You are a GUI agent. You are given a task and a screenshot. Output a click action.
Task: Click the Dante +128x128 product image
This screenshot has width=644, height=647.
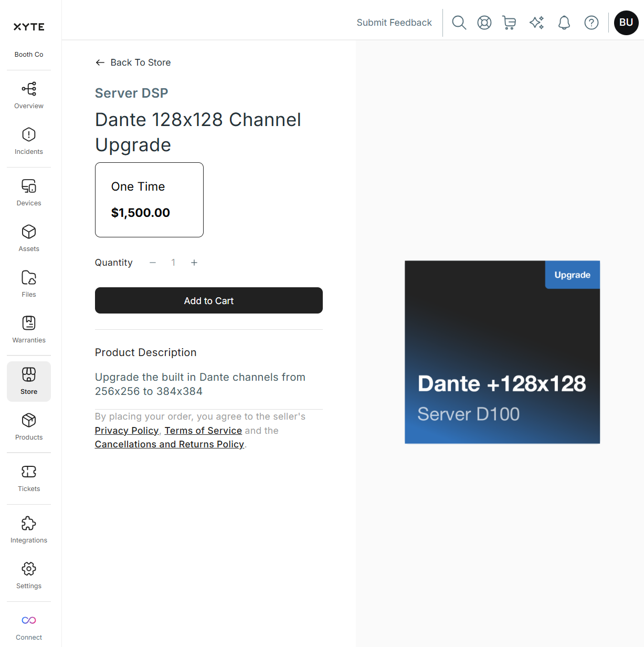tap(502, 352)
